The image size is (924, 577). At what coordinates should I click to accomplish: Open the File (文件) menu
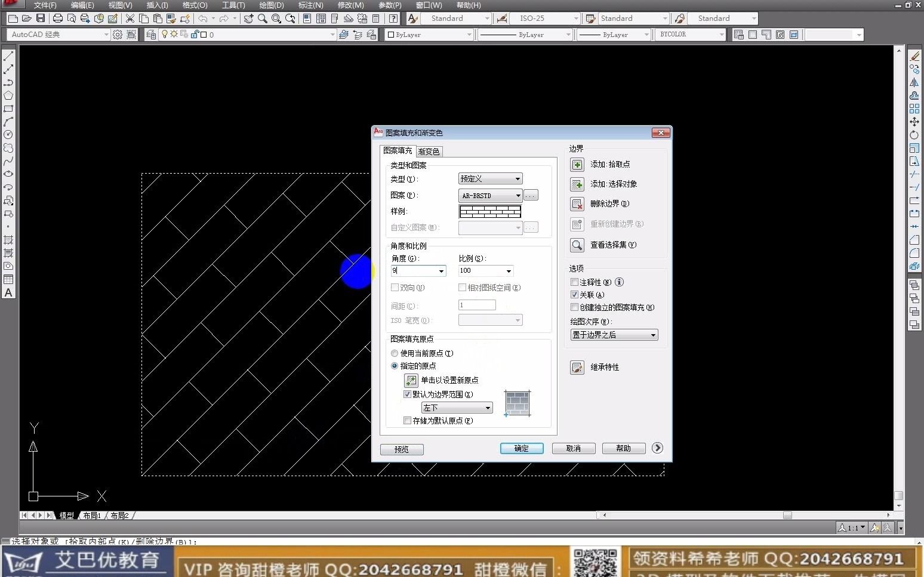tap(45, 5)
